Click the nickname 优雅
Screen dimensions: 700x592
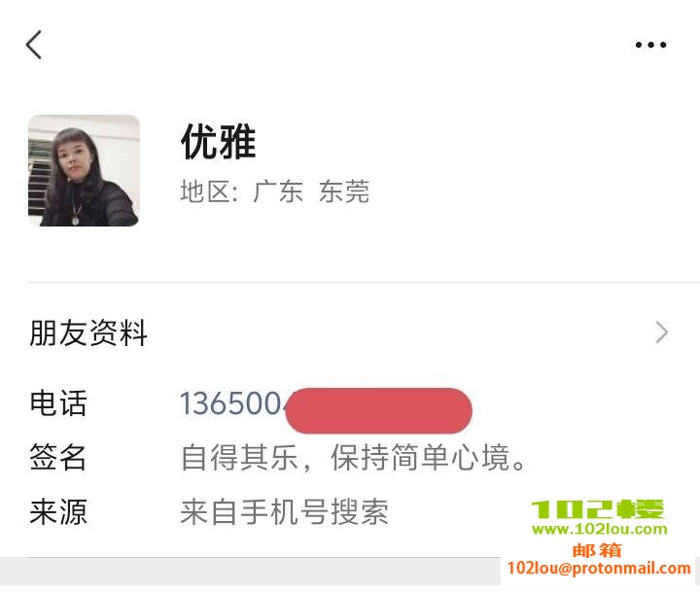(x=218, y=143)
